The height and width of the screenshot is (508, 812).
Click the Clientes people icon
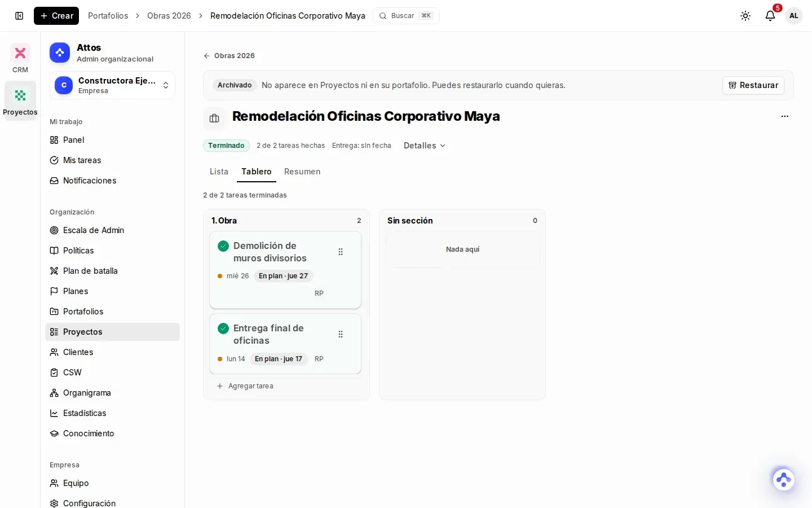coord(54,352)
